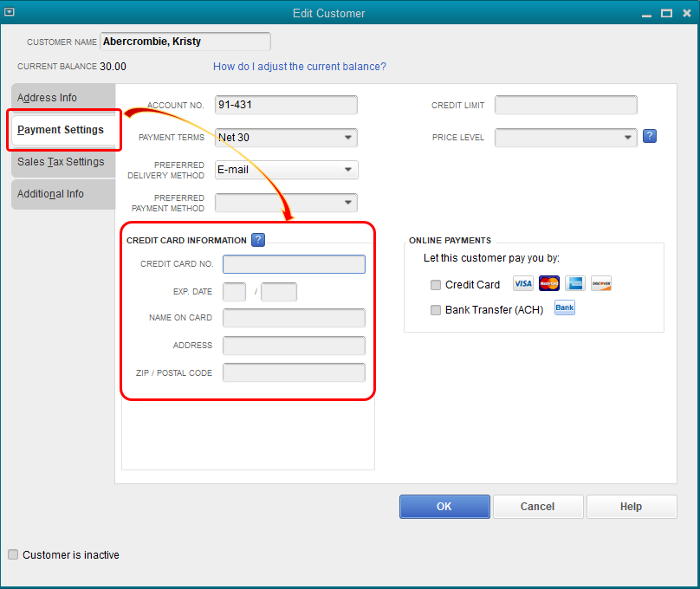This screenshot has height=589, width=700.
Task: Focus the Customer Name field
Action: pos(185,42)
